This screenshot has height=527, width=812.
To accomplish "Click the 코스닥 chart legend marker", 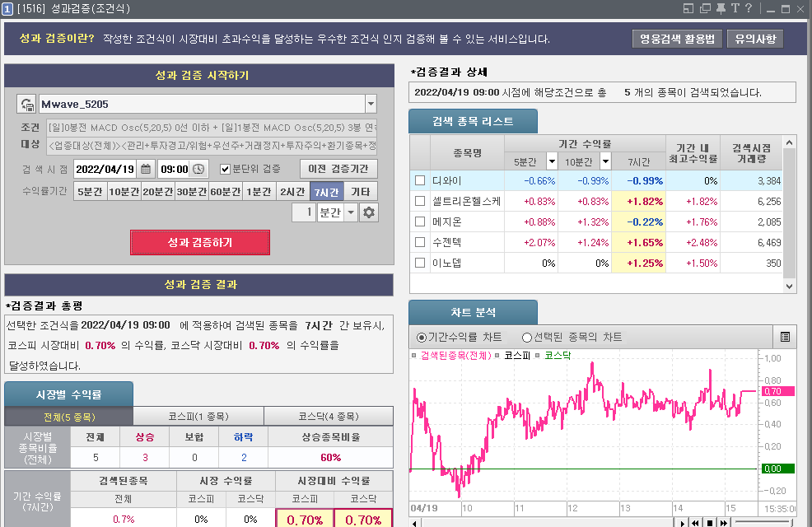I will tap(538, 356).
